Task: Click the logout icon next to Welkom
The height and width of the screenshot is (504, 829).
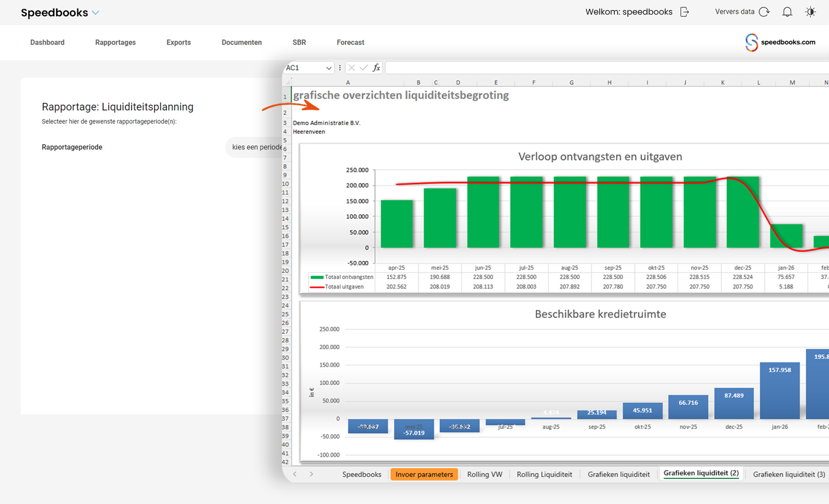Action: tap(684, 12)
